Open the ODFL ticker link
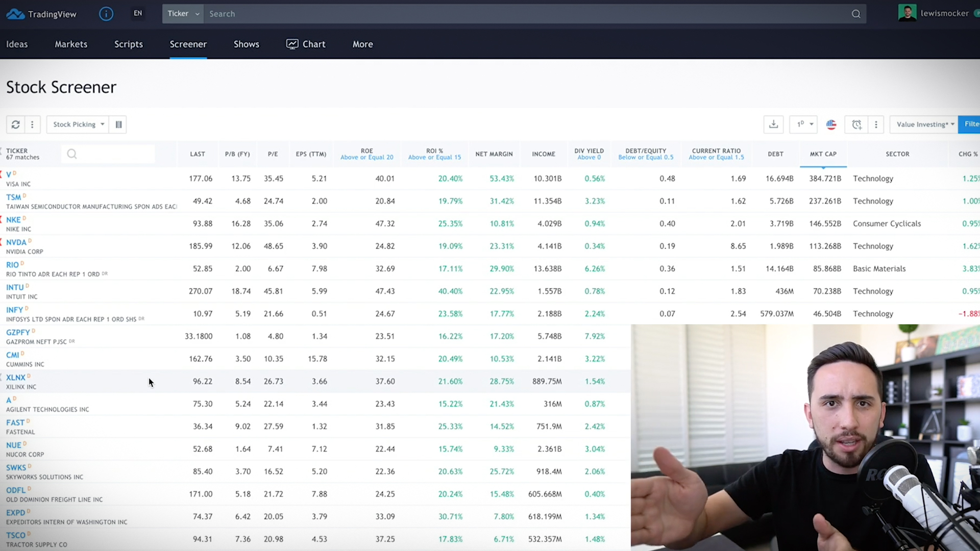980x551 pixels. click(16, 490)
